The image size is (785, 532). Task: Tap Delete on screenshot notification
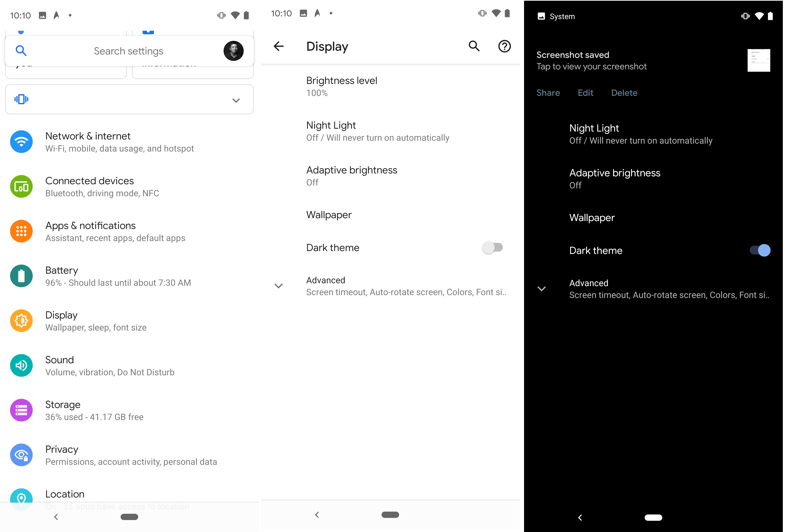(x=624, y=93)
